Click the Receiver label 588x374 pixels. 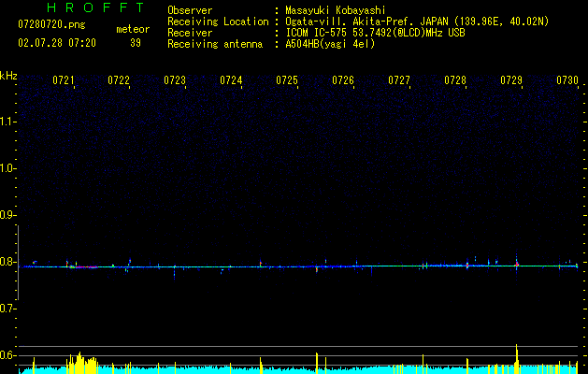190,33
